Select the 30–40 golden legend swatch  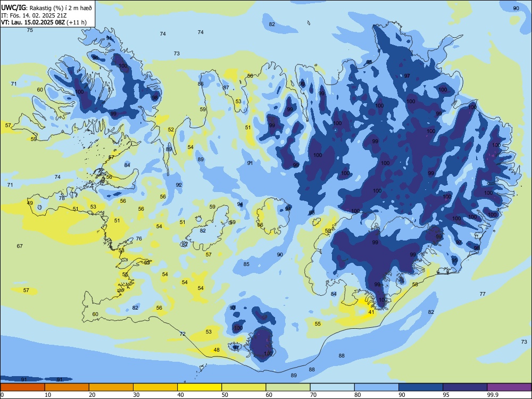click(x=155, y=387)
